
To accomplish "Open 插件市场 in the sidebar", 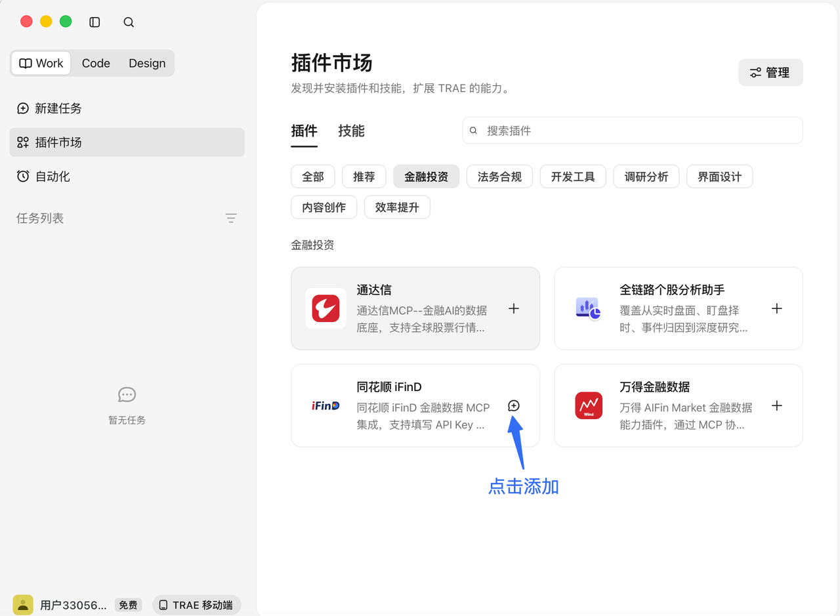I will click(127, 142).
